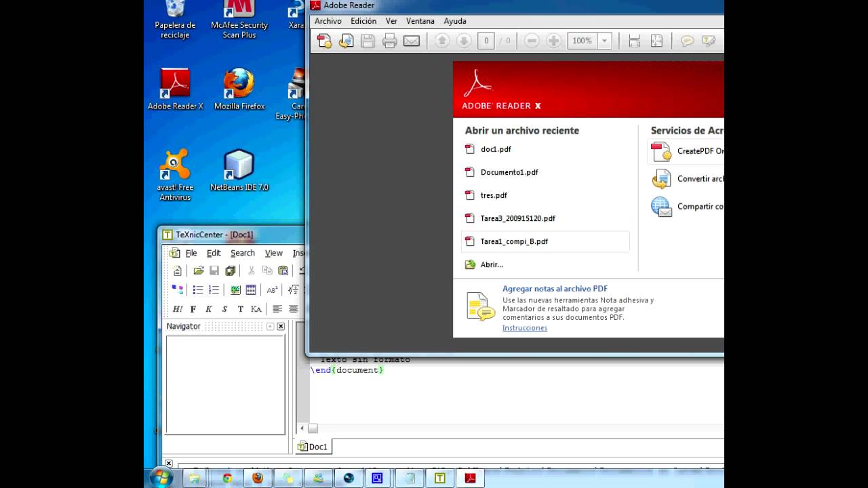Open Edit menu in TeXnicCenter
The height and width of the screenshot is (488, 868).
[214, 253]
